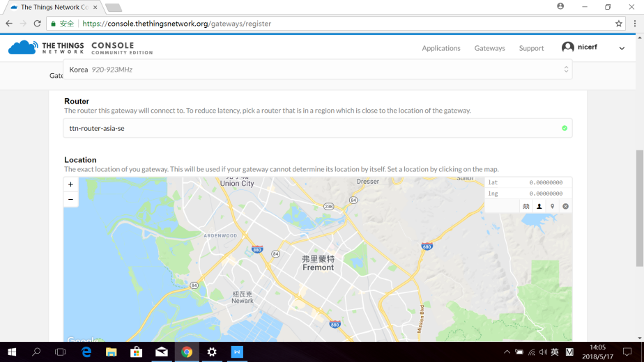Click the map view icon in location panel

pyautogui.click(x=526, y=206)
